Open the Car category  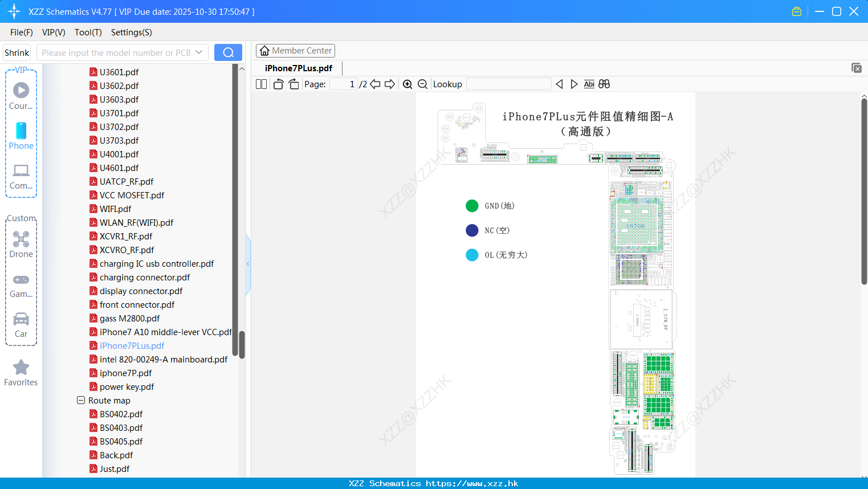tap(21, 325)
